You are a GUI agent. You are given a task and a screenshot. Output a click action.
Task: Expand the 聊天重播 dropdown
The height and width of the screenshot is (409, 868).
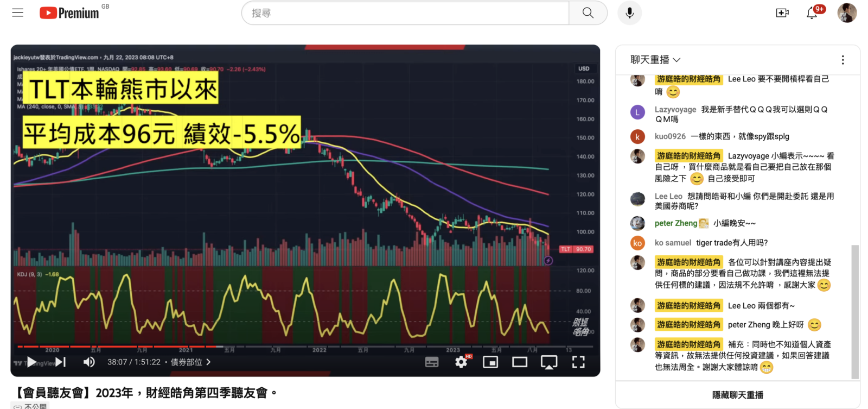655,60
